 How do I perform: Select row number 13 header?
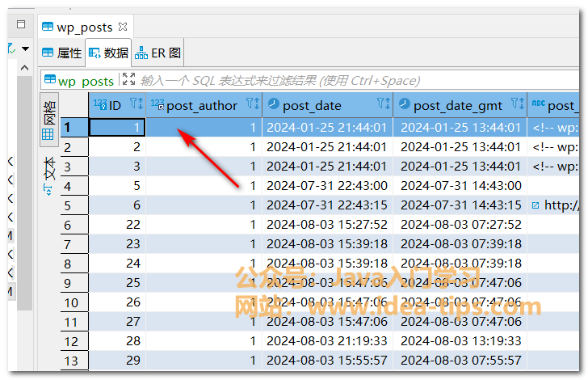(74, 361)
